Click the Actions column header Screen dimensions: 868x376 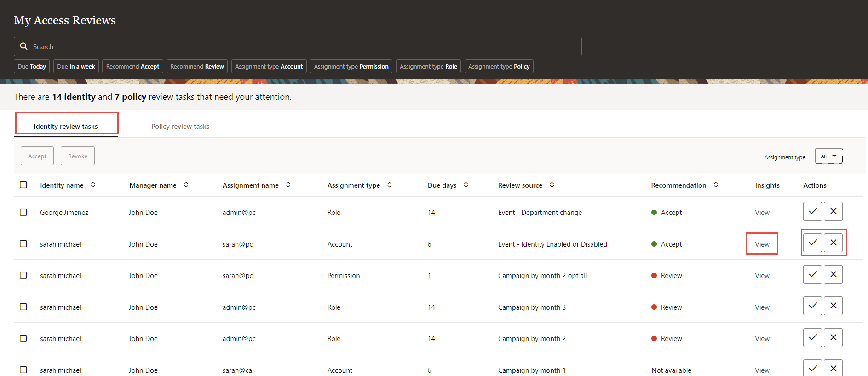(815, 185)
